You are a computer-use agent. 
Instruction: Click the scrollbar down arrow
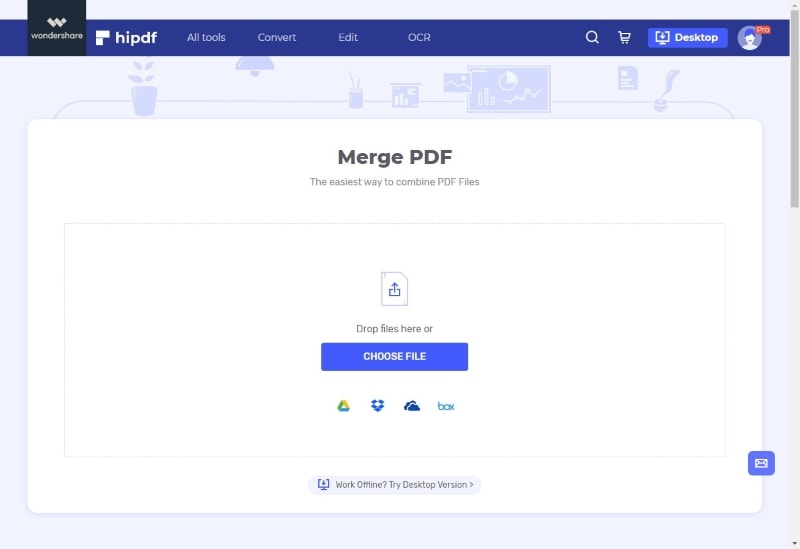(795, 544)
